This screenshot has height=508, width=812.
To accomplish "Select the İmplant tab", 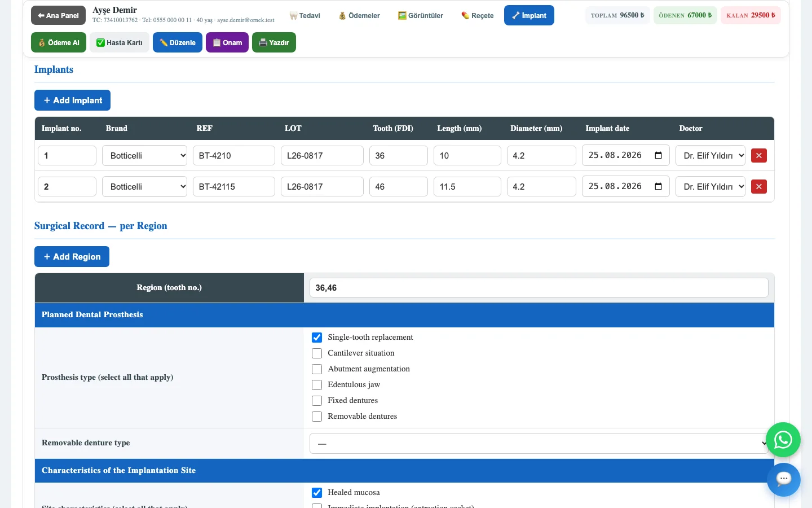I will point(529,16).
